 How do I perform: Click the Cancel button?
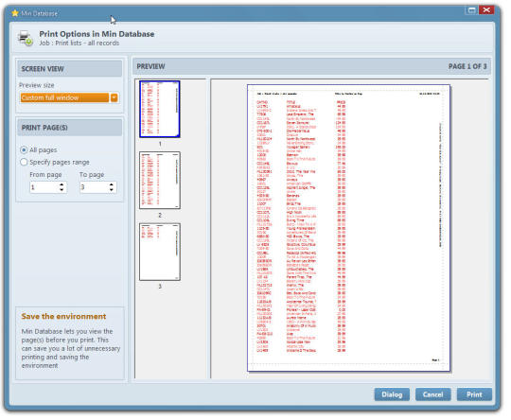pyautogui.click(x=433, y=394)
